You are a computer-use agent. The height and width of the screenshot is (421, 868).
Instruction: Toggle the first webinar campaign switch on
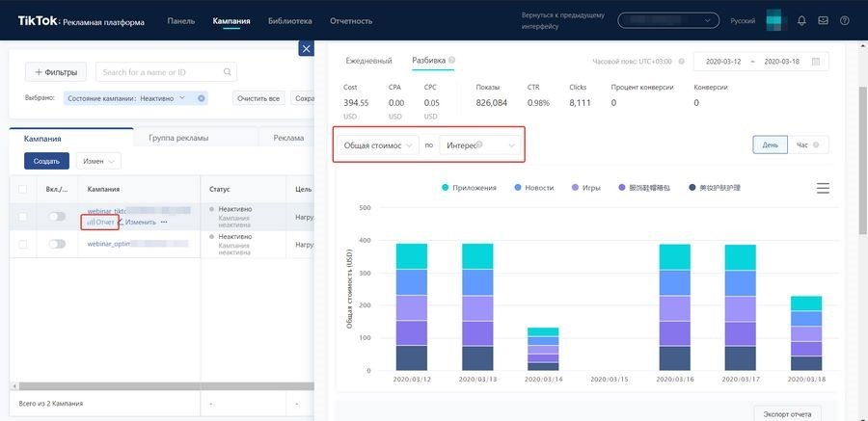[x=57, y=217]
